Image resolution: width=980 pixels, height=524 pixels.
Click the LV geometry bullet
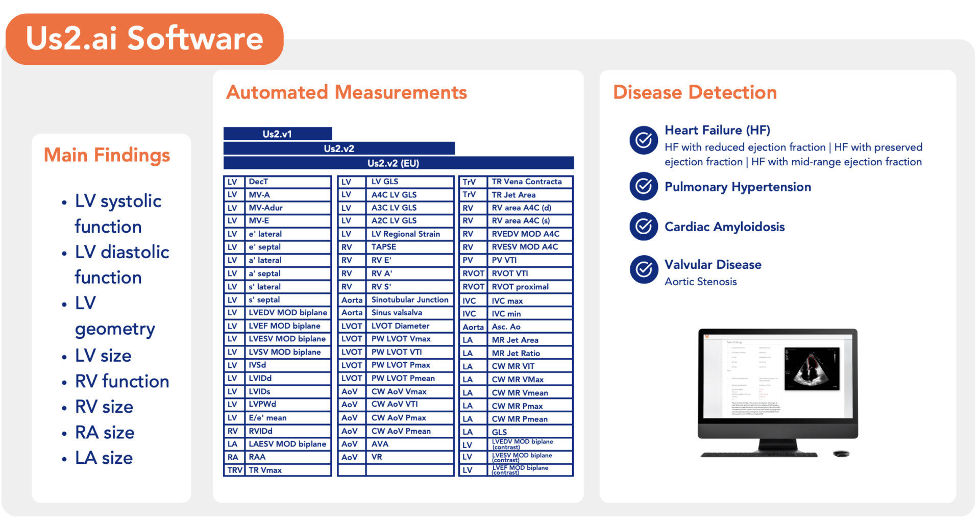pos(115,316)
